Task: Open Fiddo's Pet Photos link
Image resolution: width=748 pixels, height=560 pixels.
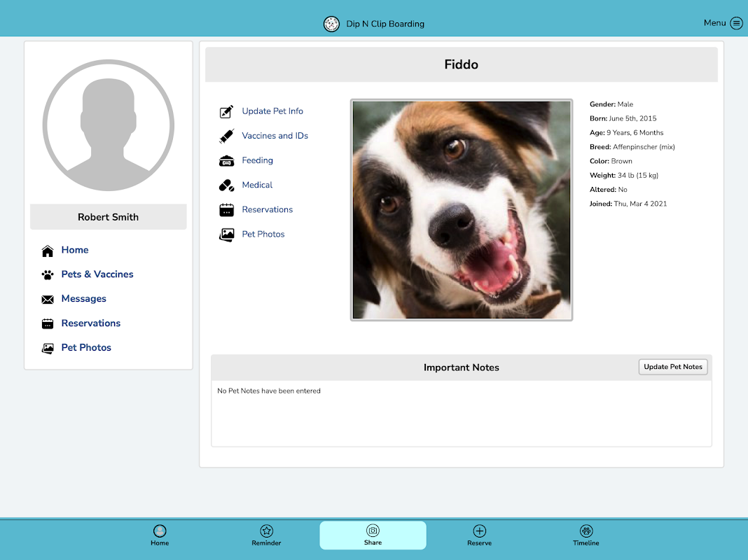Action: [x=263, y=234]
